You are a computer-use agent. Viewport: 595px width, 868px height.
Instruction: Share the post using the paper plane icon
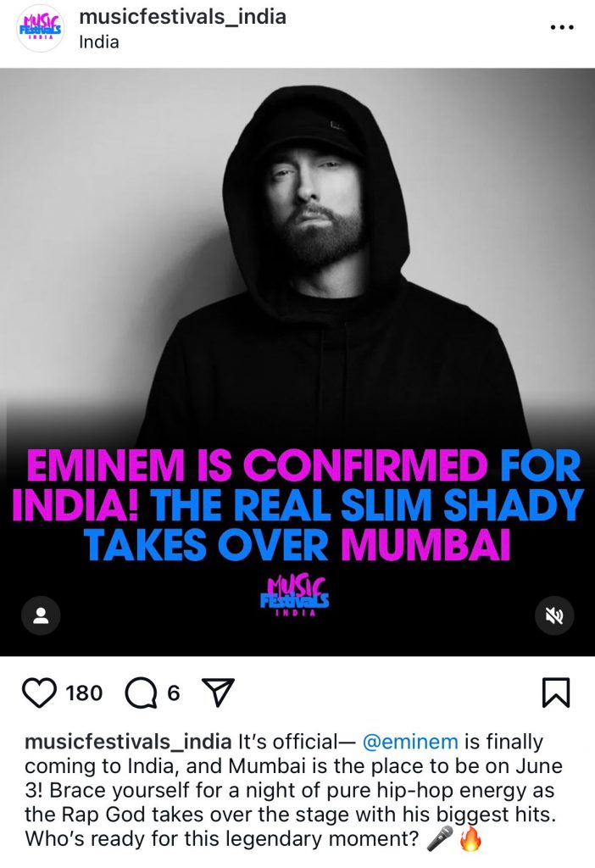click(x=219, y=693)
